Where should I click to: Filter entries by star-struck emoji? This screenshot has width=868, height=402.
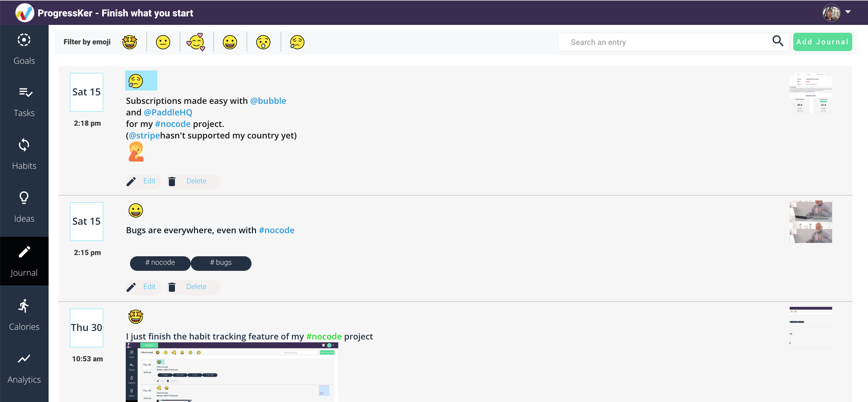130,42
